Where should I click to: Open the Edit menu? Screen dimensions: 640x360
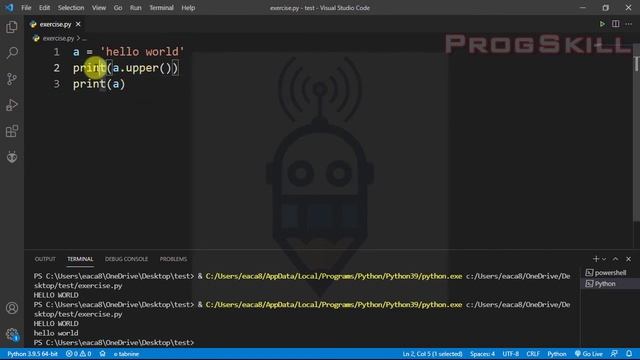tap(44, 8)
